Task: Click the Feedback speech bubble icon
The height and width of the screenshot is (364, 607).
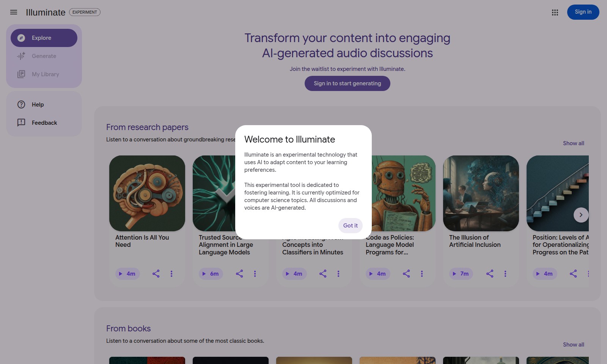Action: point(21,122)
